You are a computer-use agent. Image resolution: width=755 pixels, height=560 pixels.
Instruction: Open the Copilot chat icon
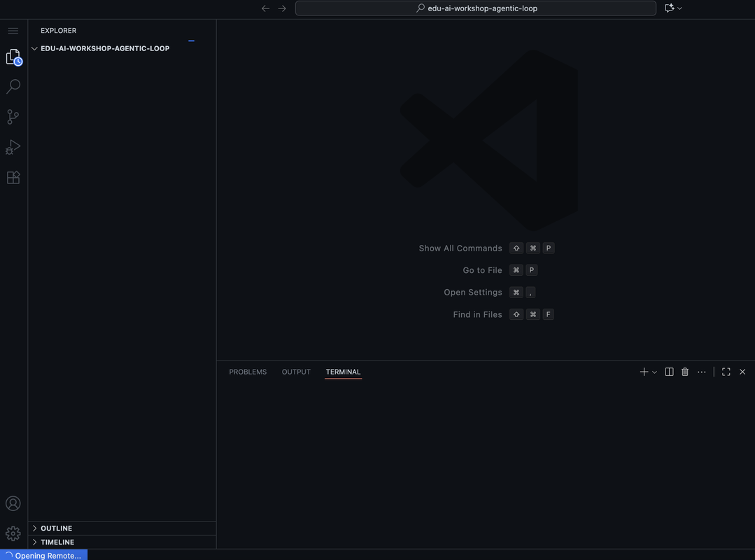(x=670, y=8)
